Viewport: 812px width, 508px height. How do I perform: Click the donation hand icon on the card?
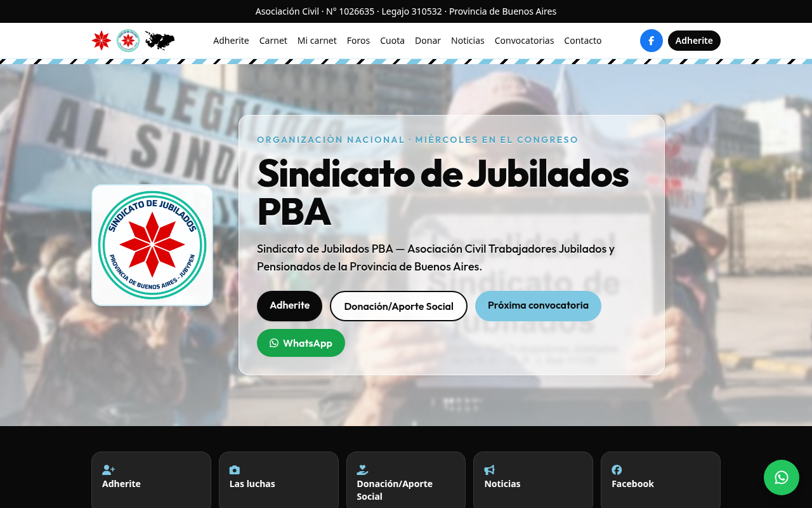coord(362,470)
